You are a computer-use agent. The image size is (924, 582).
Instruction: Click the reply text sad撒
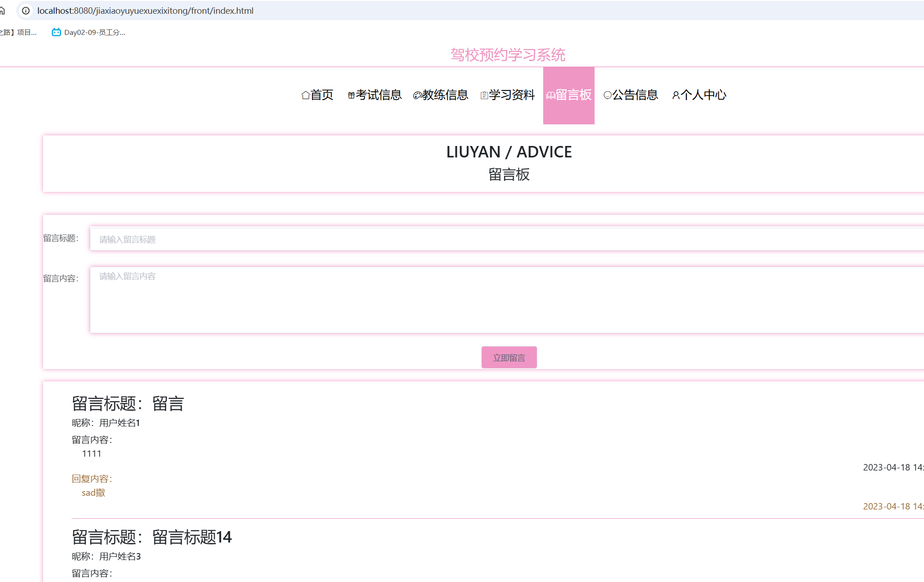[94, 492]
